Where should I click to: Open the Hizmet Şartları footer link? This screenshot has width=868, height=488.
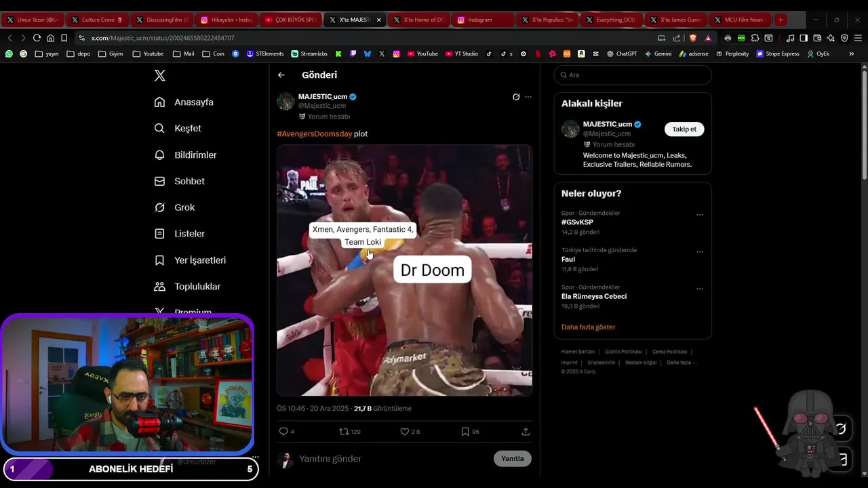[x=578, y=352]
